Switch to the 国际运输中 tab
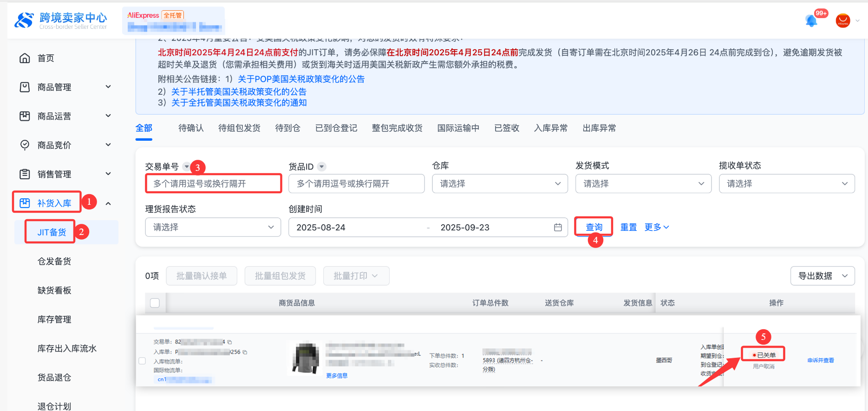This screenshot has width=868, height=411. coord(458,128)
